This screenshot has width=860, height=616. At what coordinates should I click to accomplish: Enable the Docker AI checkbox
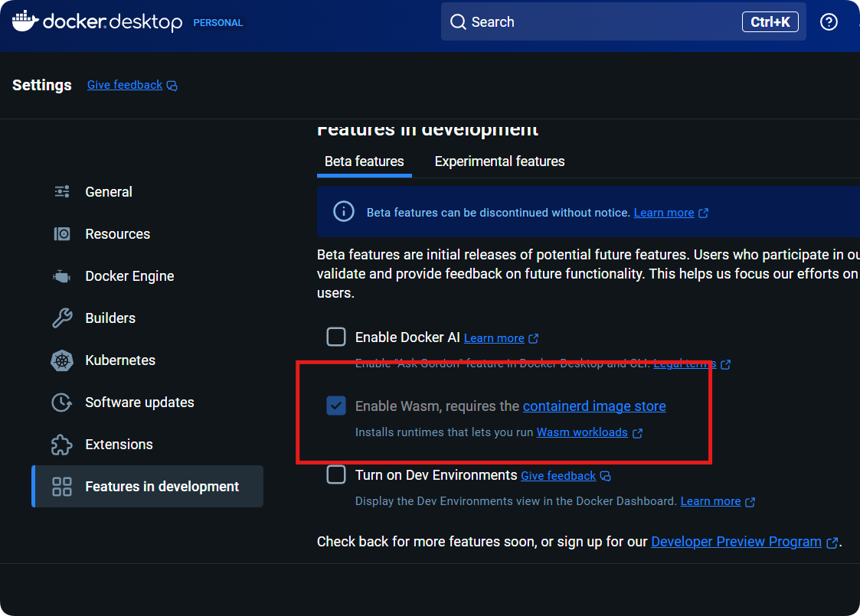pos(336,337)
